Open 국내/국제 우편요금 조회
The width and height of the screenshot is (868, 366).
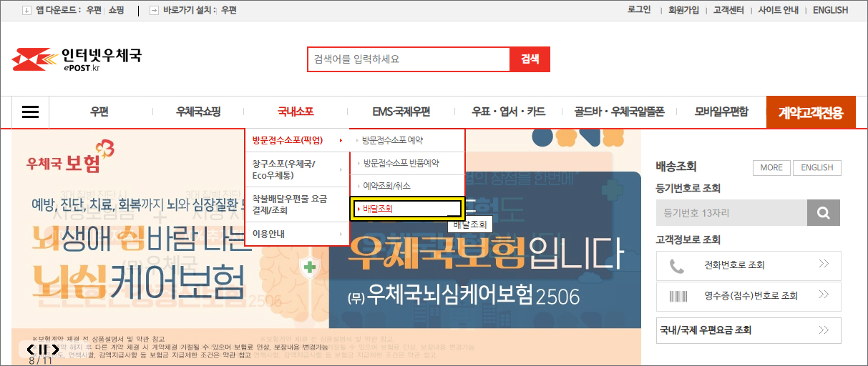click(x=748, y=330)
